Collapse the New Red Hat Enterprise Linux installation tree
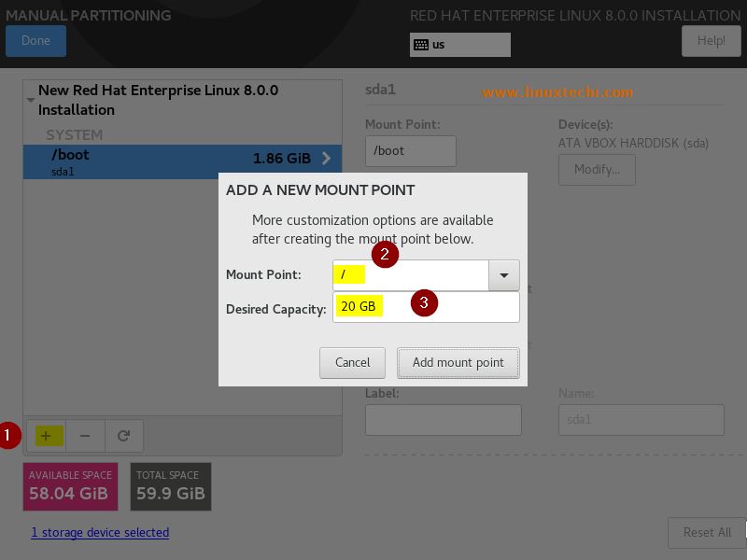The width and height of the screenshot is (747, 560). click(31, 100)
